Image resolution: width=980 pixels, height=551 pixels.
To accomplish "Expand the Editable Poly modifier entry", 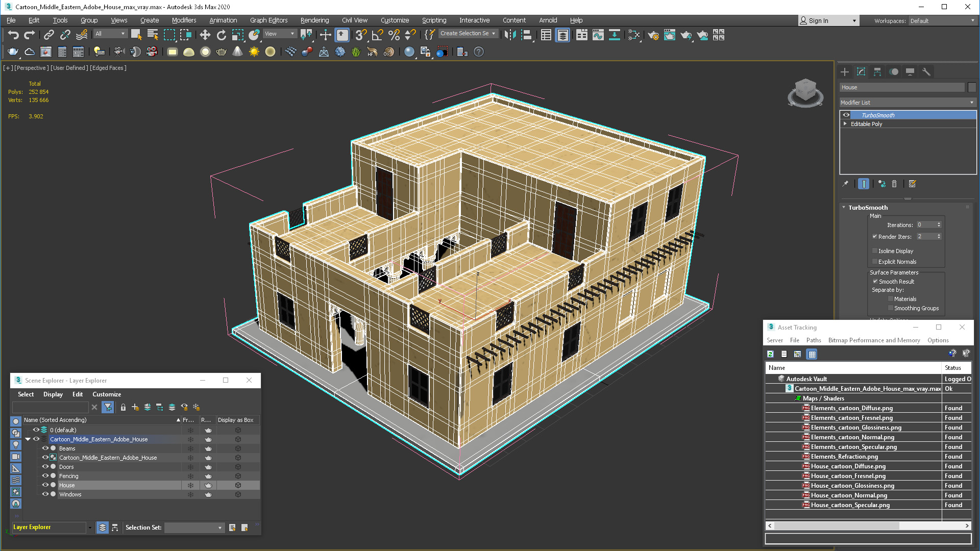I will tap(845, 124).
